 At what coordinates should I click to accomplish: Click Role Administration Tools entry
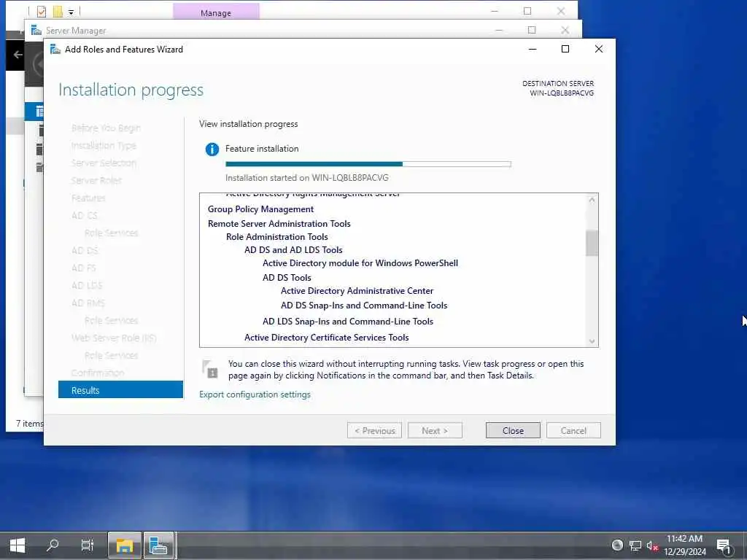click(276, 237)
